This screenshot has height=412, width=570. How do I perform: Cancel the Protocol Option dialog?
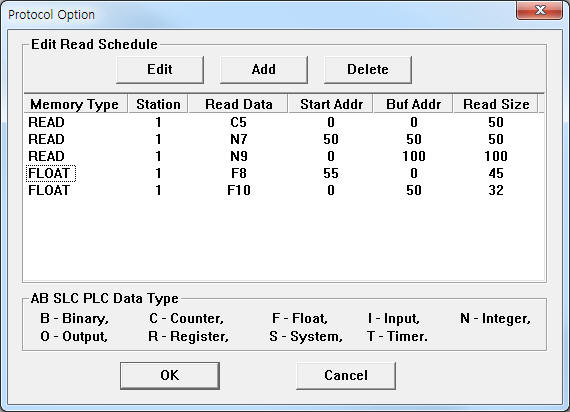tap(346, 375)
